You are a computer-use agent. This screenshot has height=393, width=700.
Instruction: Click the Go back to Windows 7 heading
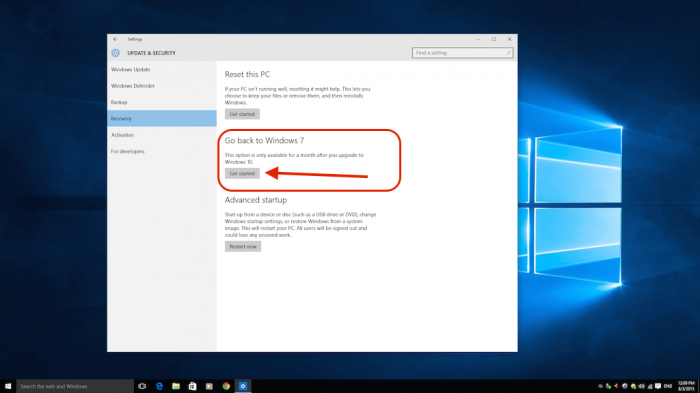coord(264,141)
